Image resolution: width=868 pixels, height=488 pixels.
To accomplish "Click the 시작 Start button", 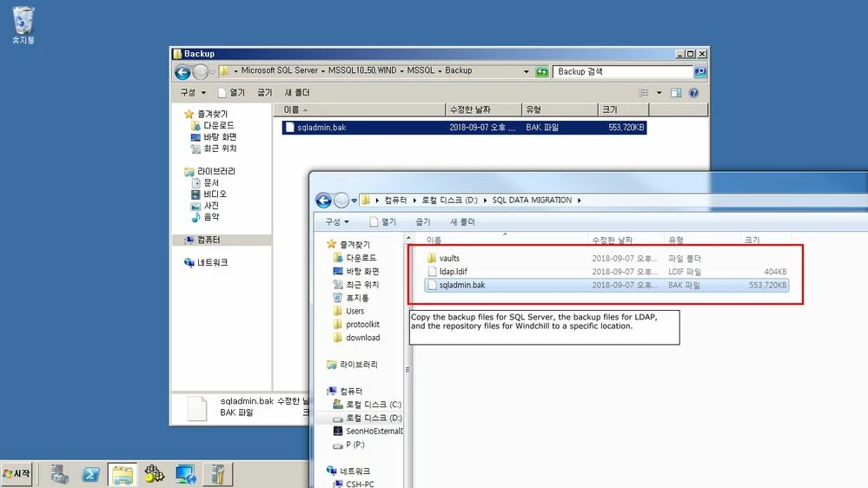I will point(17,474).
